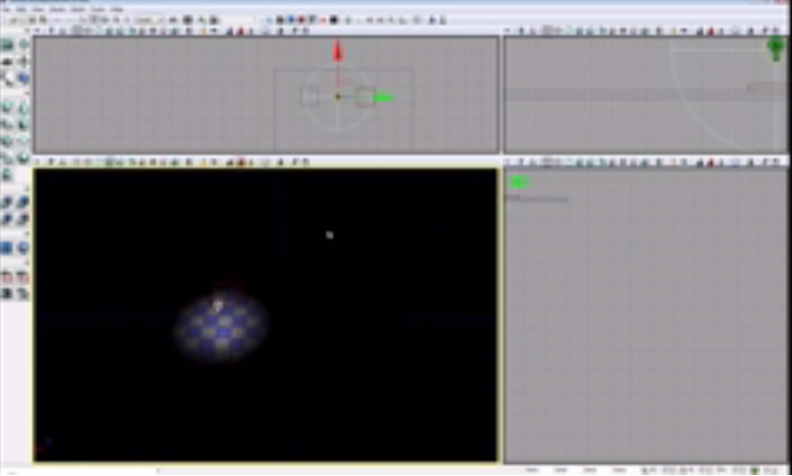Select the Card brush builder
The height and width of the screenshot is (476, 792).
[7, 174]
